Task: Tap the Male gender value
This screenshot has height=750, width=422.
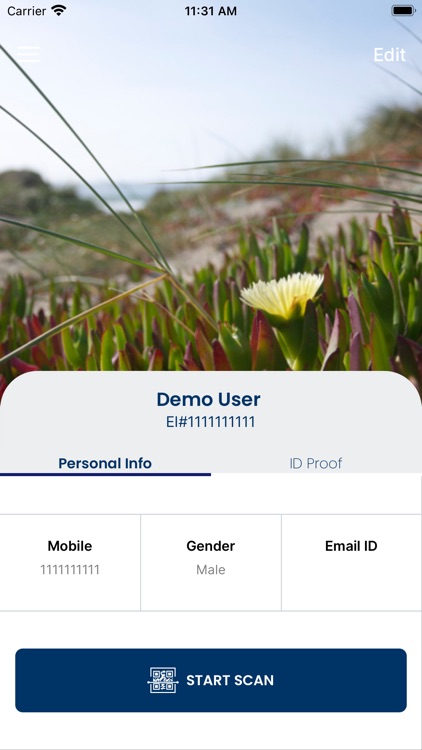Action: (x=211, y=570)
